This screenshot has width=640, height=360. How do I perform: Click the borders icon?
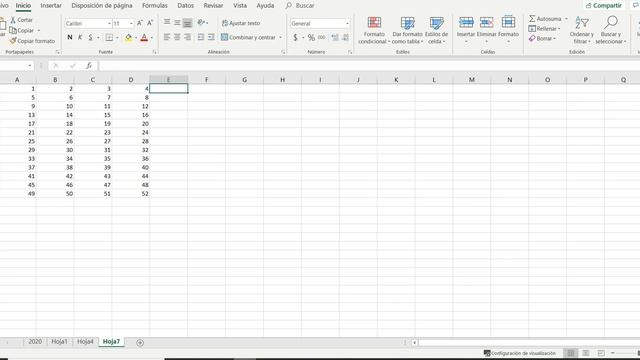coord(109,38)
